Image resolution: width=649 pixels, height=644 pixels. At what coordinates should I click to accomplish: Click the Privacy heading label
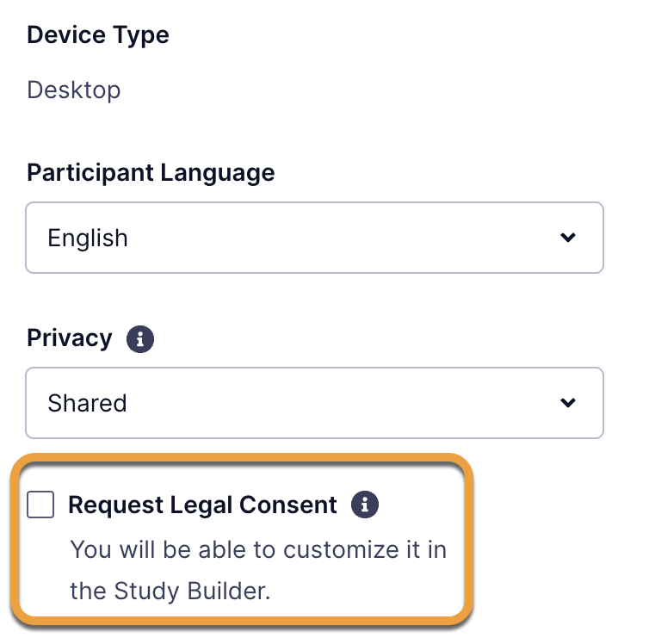tap(70, 338)
